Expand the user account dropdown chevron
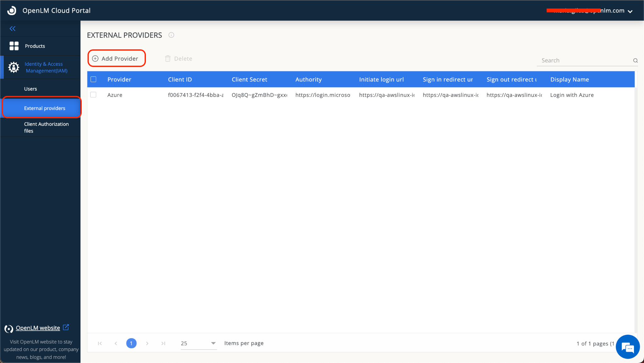This screenshot has height=363, width=644. pos(630,11)
